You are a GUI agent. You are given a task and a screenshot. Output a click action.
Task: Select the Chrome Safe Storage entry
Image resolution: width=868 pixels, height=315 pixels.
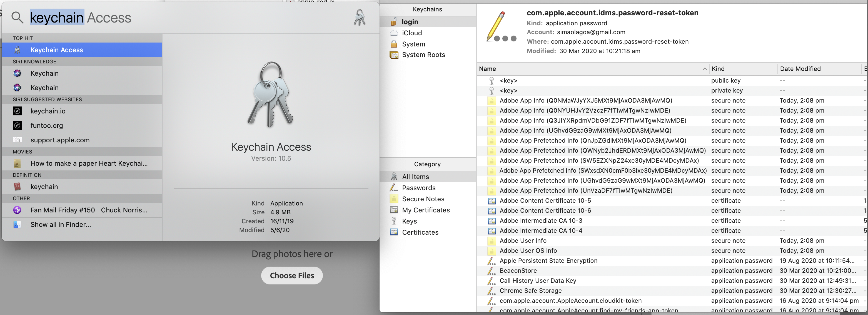coord(530,291)
